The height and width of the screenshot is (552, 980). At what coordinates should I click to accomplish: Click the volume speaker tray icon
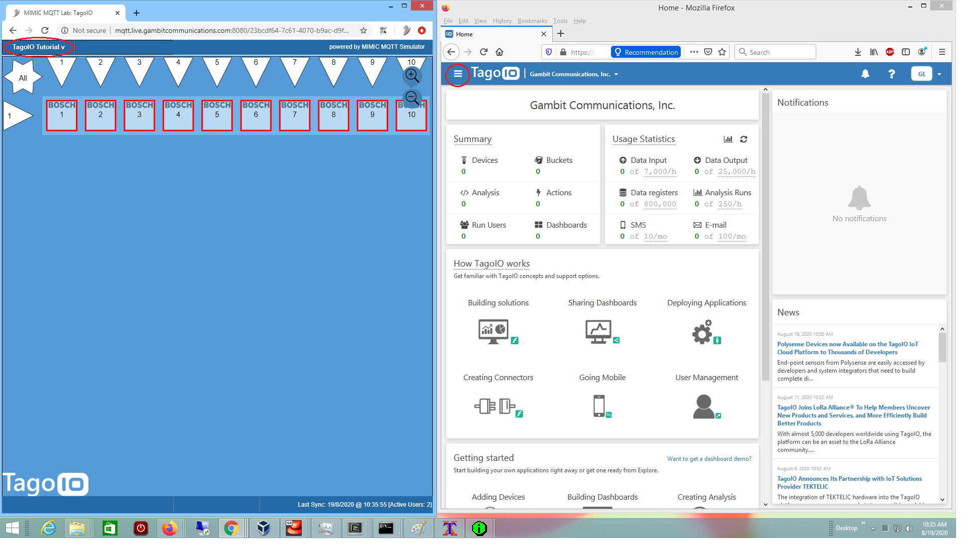coord(909,528)
